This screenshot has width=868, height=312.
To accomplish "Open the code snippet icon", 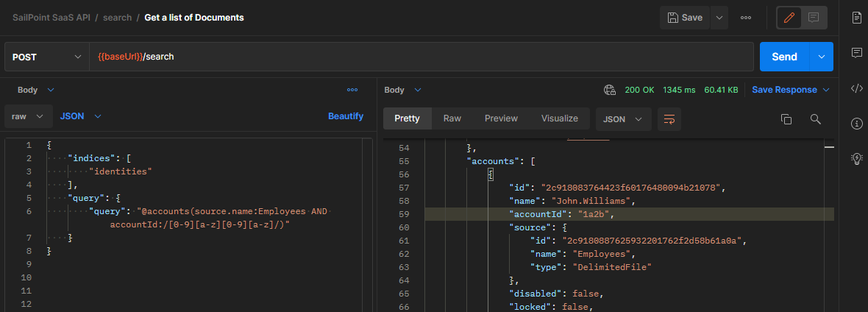I will (856, 88).
